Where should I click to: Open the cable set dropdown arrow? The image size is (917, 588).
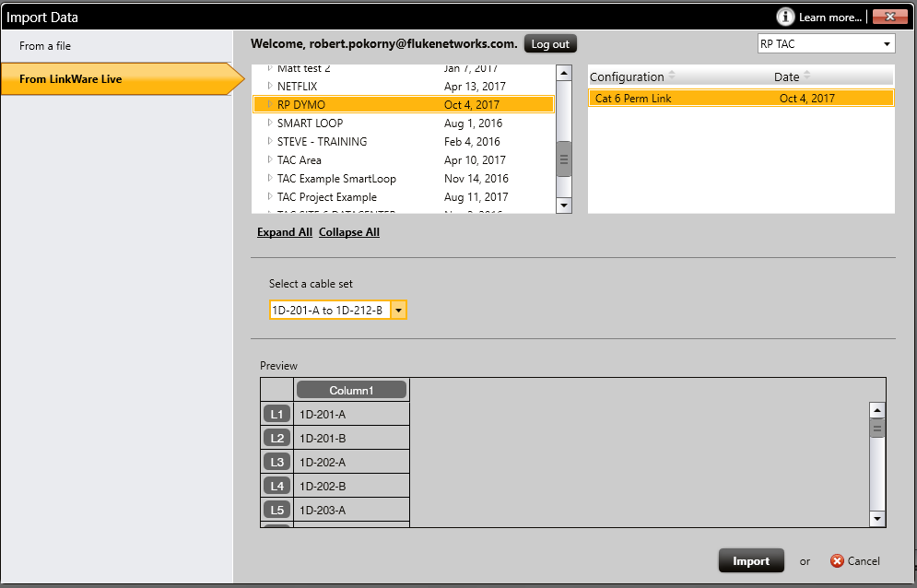point(398,311)
